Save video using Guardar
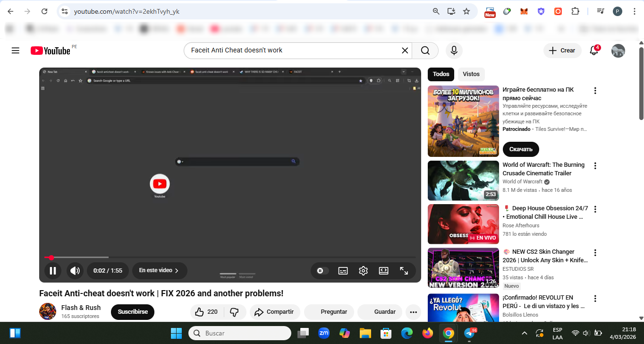This screenshot has height=344, width=644. 380,312
